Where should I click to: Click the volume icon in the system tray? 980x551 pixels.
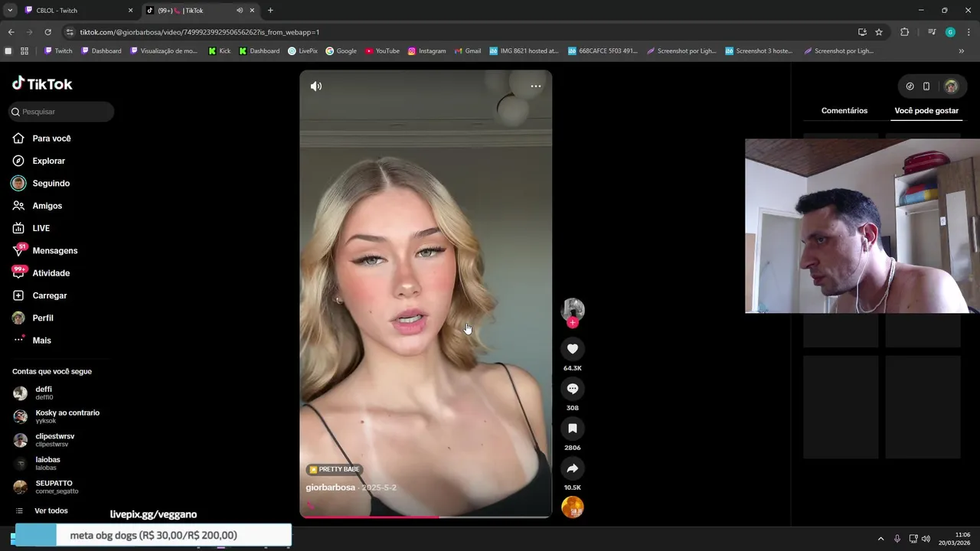click(x=926, y=539)
